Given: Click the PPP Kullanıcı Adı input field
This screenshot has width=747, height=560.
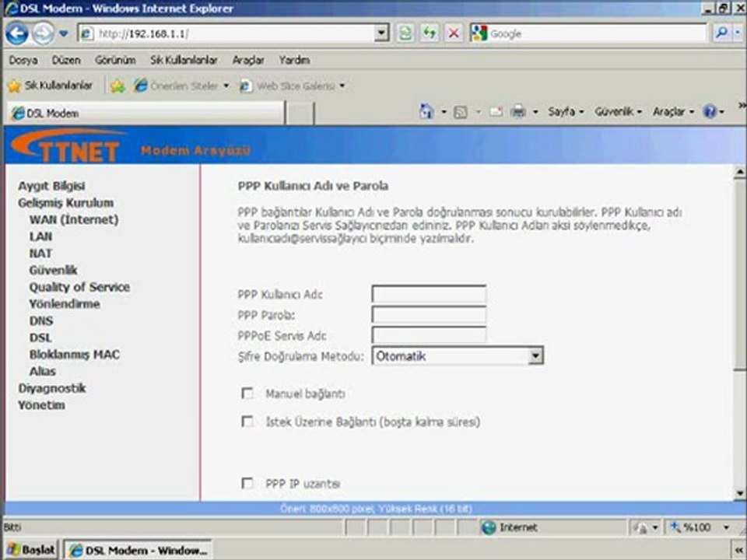Looking at the screenshot, I should [429, 294].
